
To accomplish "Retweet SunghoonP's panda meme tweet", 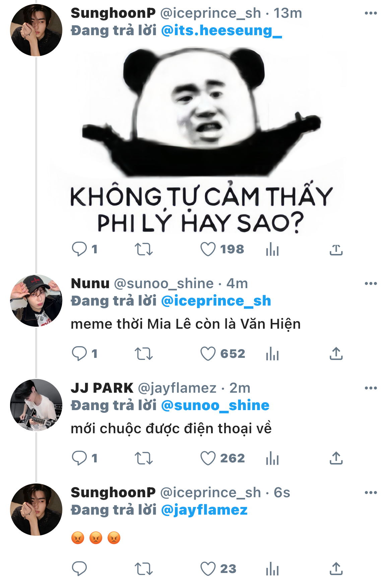I will [x=143, y=250].
